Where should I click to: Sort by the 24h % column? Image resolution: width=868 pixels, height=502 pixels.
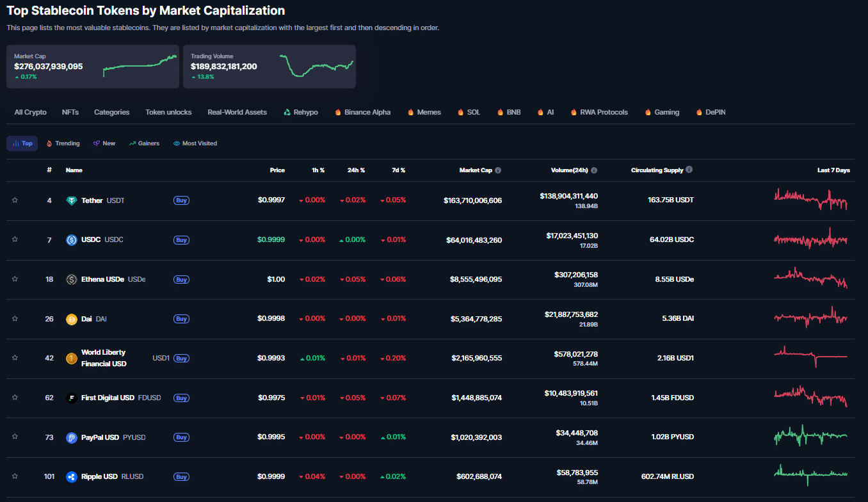click(356, 170)
